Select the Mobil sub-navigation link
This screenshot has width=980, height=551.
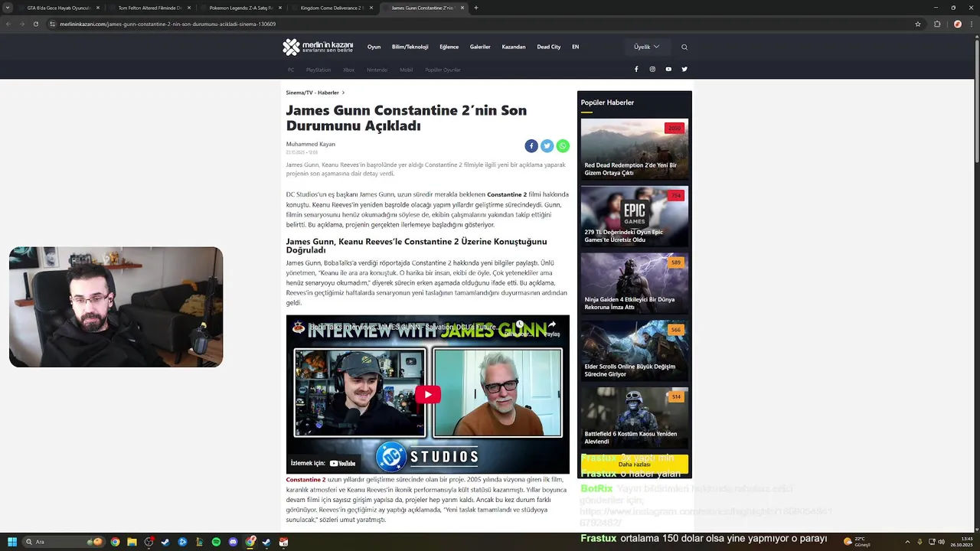pos(406,70)
